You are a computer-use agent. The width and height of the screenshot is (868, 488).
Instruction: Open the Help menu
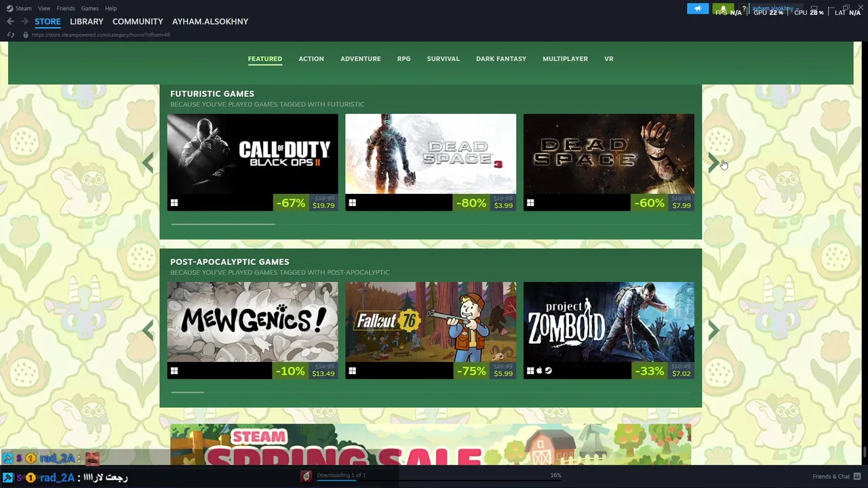tap(111, 8)
